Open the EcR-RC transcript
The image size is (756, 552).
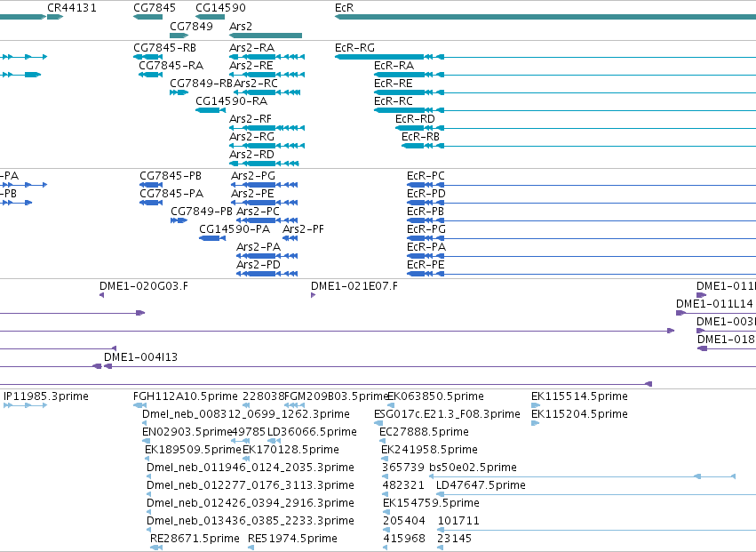coord(394,101)
